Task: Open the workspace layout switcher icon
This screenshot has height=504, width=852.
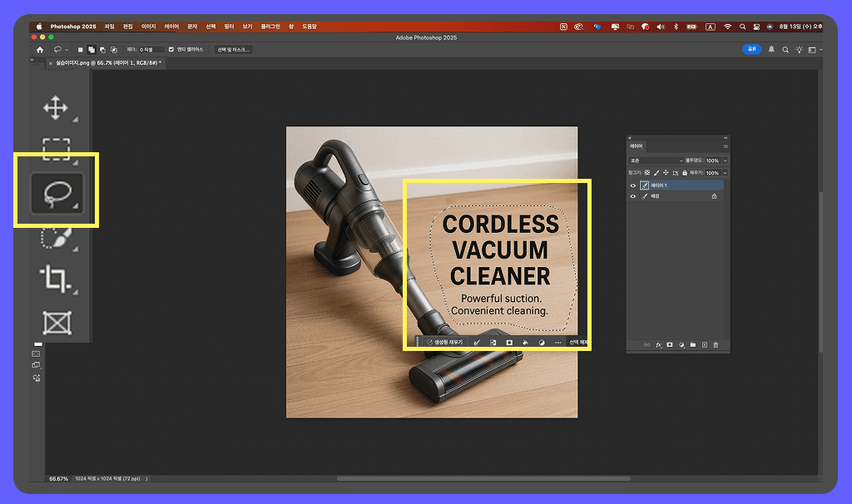Action: (x=812, y=49)
